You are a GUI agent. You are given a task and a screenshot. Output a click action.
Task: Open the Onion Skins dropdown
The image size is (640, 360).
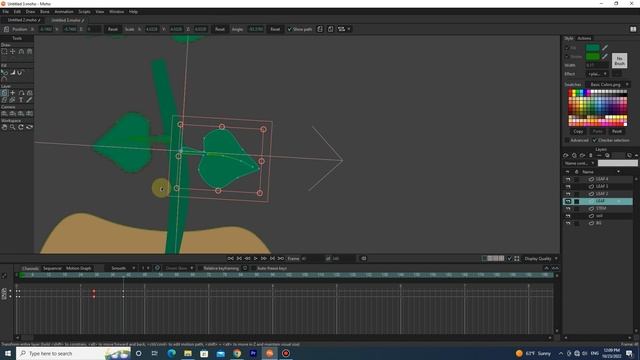coord(179,268)
